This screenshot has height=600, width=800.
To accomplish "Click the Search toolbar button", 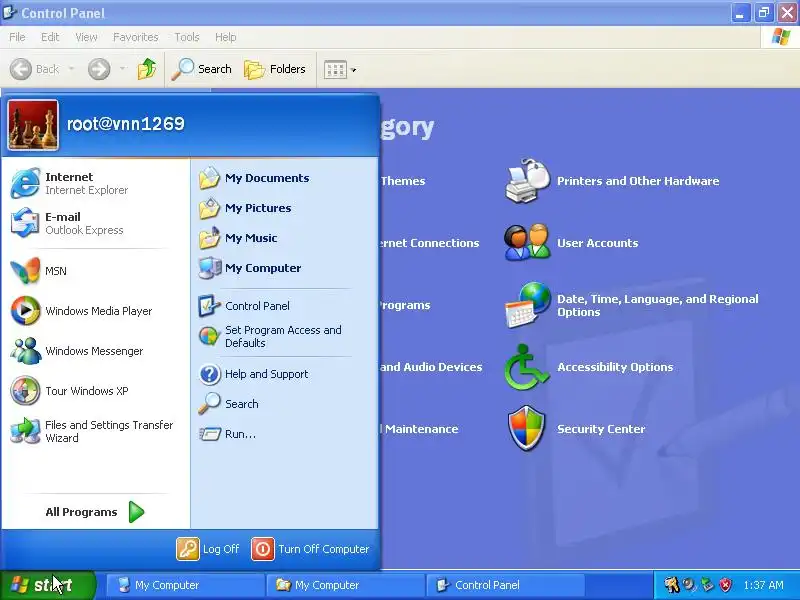I will tap(202, 69).
